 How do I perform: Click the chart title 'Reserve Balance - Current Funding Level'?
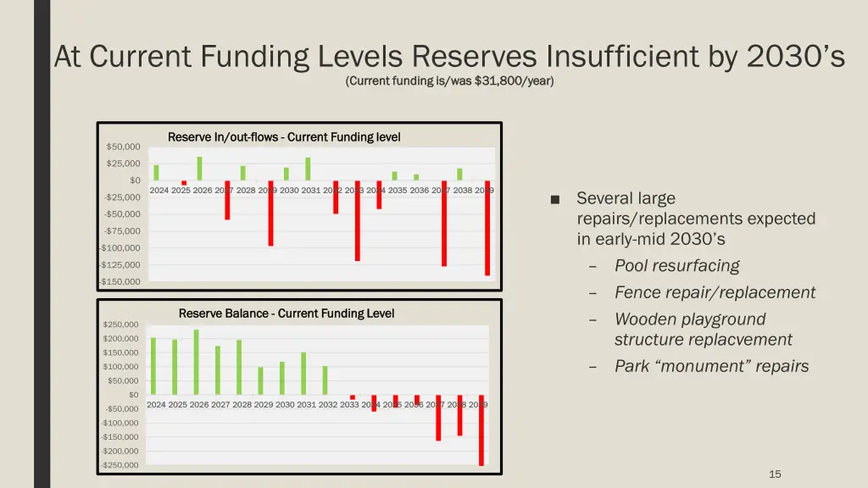(x=287, y=313)
